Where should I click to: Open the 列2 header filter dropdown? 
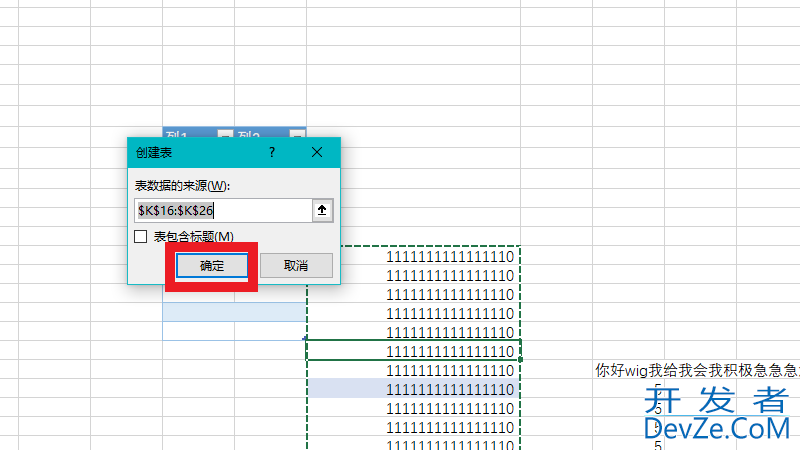298,134
